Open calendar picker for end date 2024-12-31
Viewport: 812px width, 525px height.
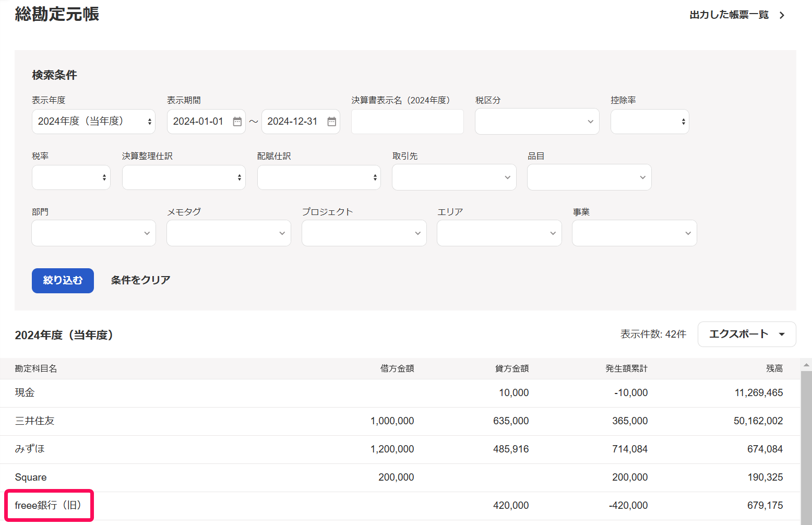point(331,122)
